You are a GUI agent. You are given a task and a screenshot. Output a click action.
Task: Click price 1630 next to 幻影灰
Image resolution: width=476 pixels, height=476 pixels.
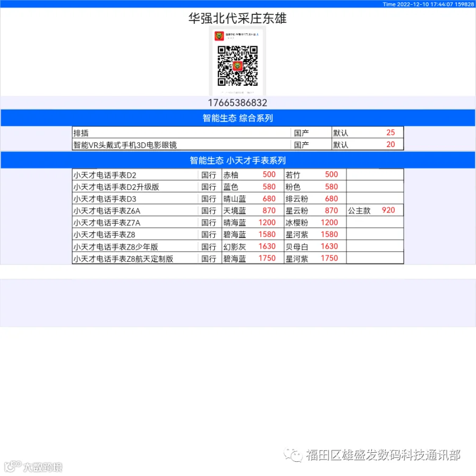(x=267, y=246)
